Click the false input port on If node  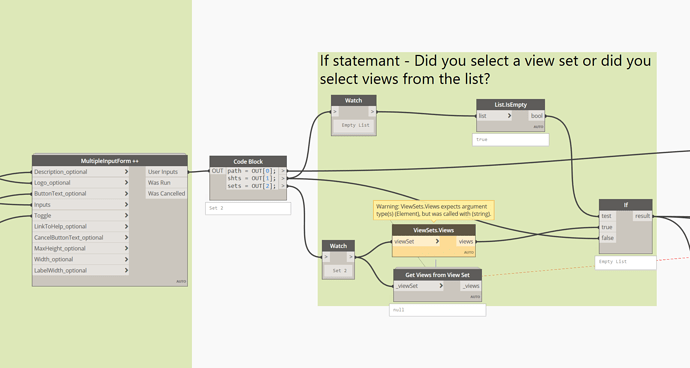coord(608,238)
